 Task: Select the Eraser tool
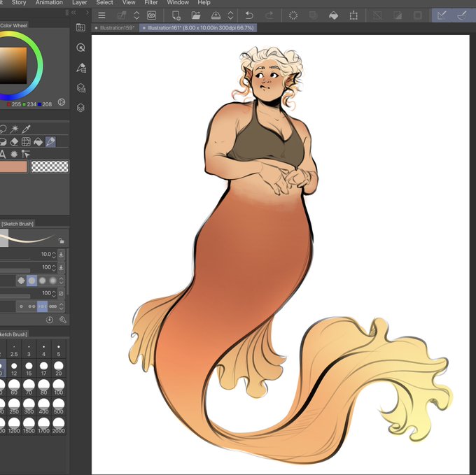click(14, 141)
